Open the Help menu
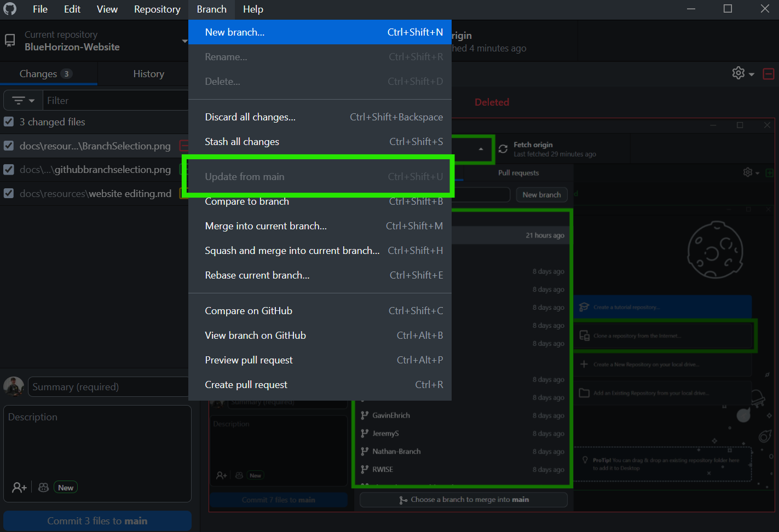 (253, 9)
